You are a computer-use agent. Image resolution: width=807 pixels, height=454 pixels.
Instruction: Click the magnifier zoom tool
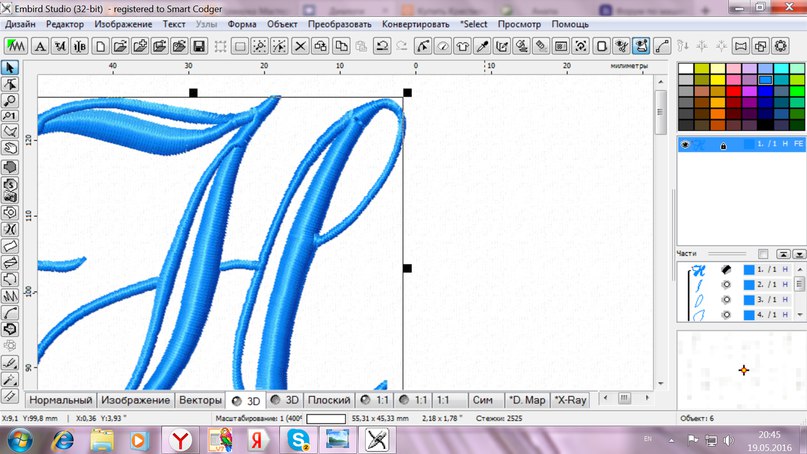[x=10, y=100]
